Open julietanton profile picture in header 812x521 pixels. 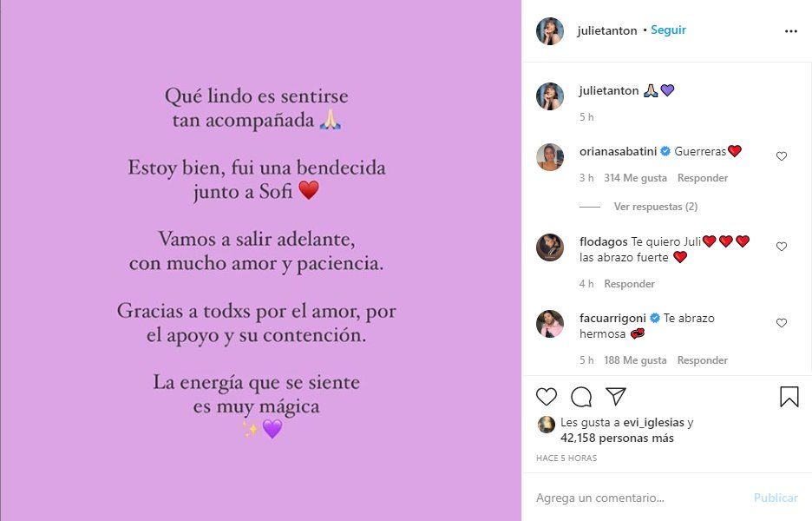[x=550, y=31]
